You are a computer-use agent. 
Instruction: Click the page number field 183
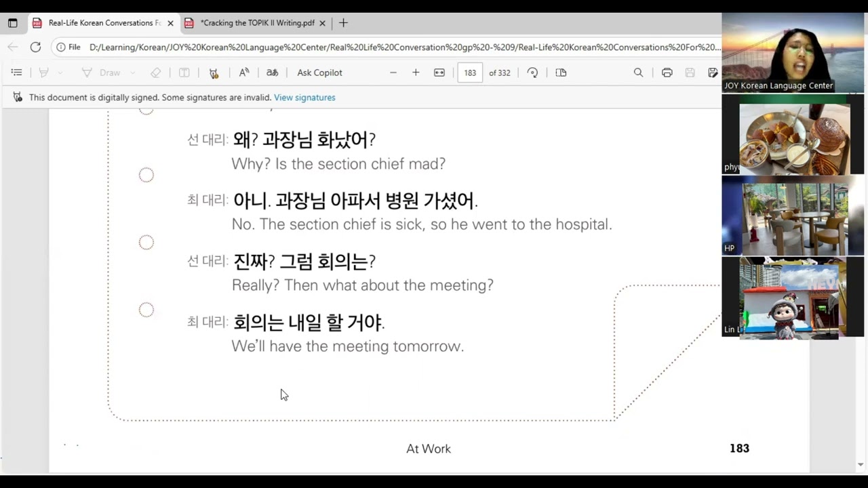click(470, 73)
